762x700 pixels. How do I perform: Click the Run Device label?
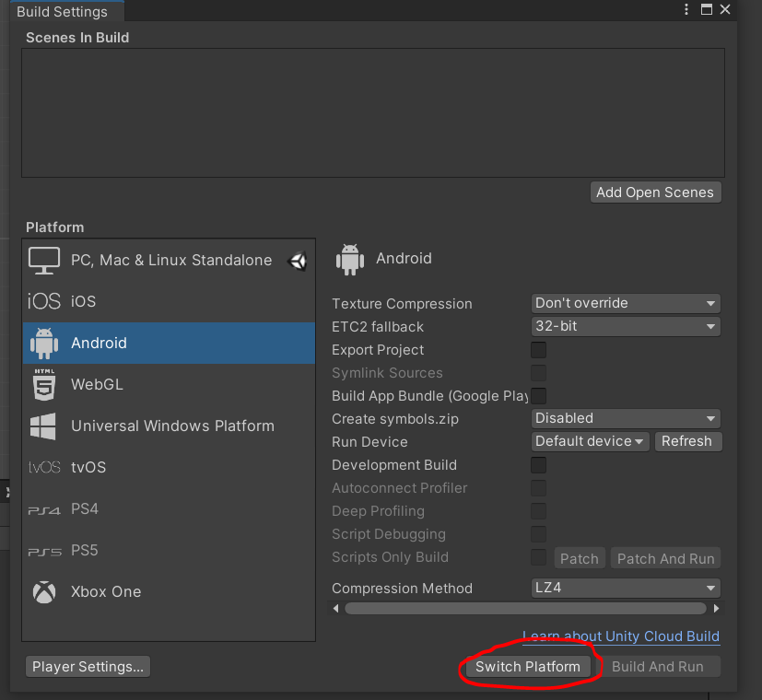coord(369,442)
